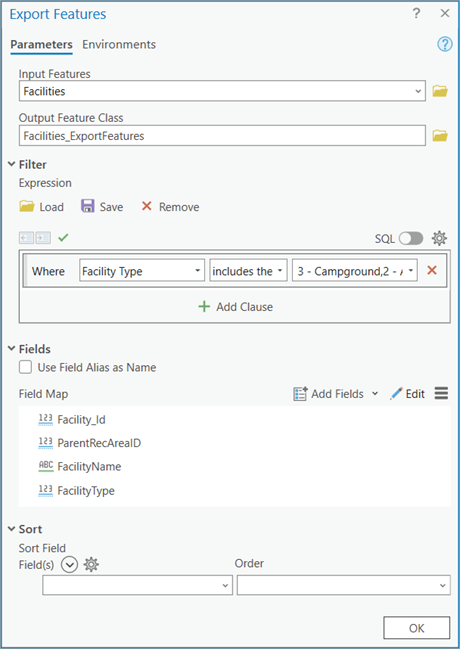
Task: Remove the filter expression
Action: [170, 207]
